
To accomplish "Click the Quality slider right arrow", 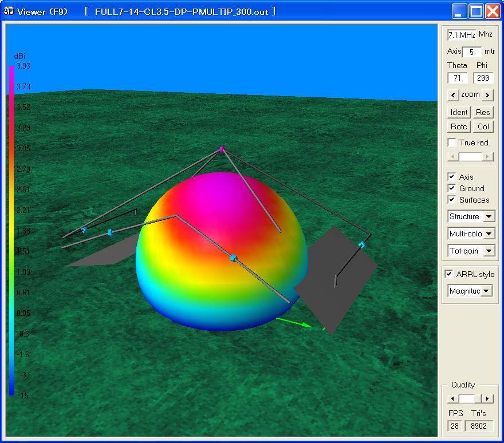I will coord(487,398).
